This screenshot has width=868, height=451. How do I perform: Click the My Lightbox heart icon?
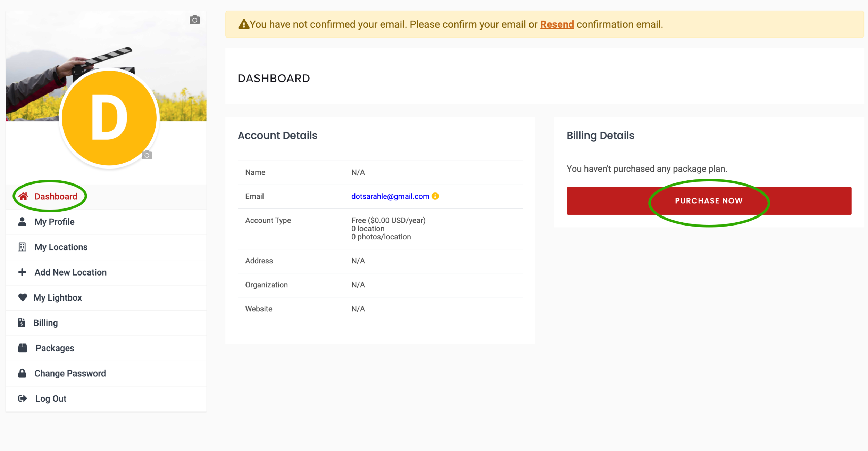coord(23,297)
